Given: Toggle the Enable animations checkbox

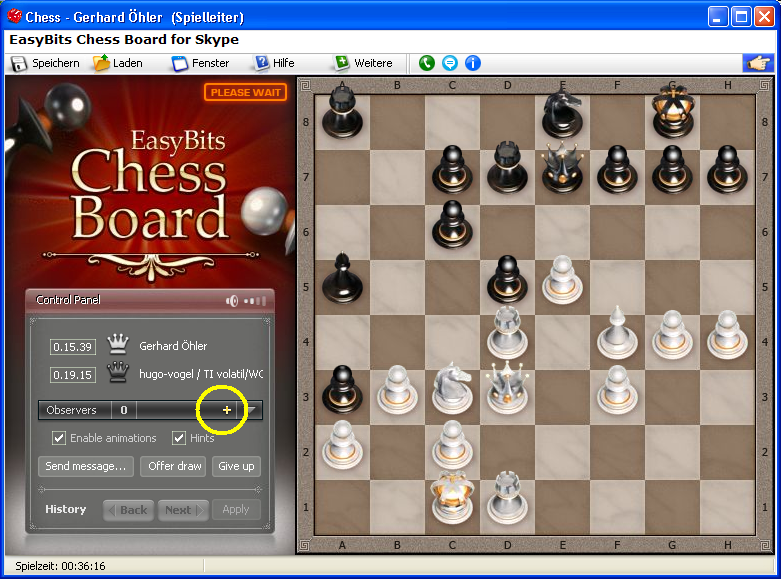Looking at the screenshot, I should (59, 438).
